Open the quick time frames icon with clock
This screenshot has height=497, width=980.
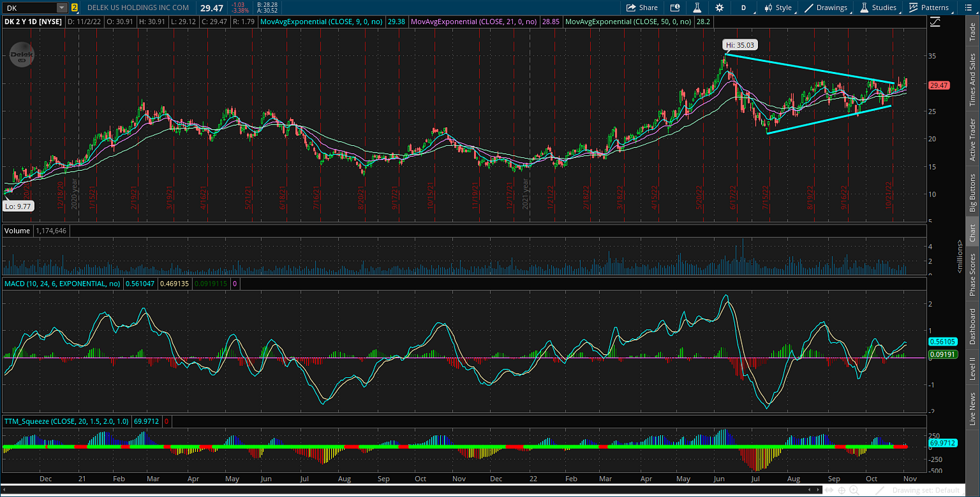pos(675,7)
